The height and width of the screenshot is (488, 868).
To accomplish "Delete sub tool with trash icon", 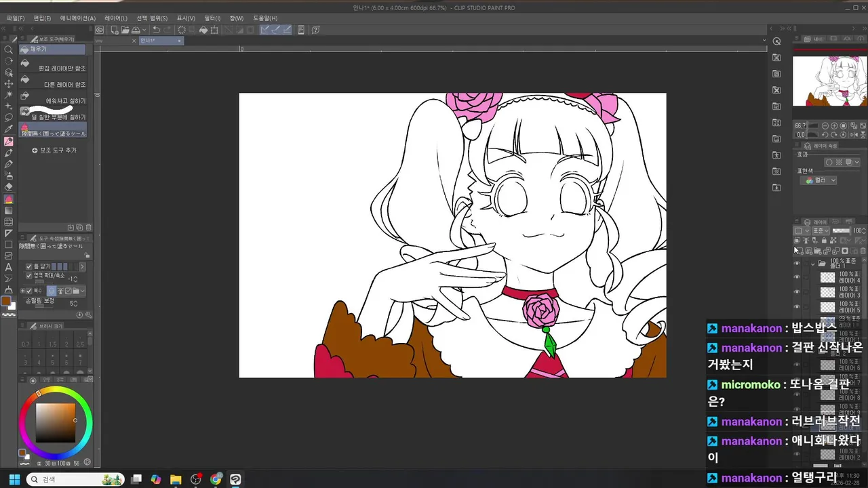I will pyautogui.click(x=88, y=227).
